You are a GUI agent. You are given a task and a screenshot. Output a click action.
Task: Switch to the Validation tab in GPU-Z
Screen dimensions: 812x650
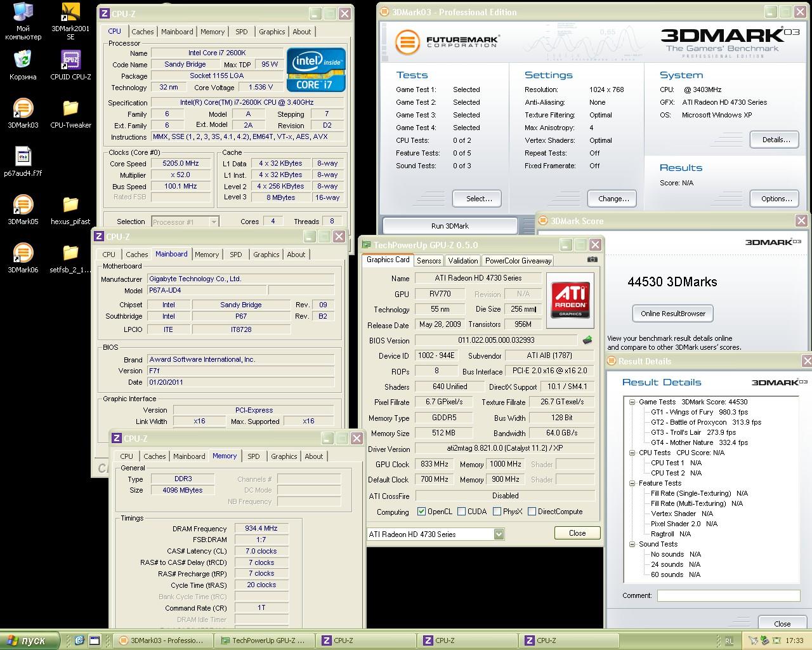pos(463,261)
